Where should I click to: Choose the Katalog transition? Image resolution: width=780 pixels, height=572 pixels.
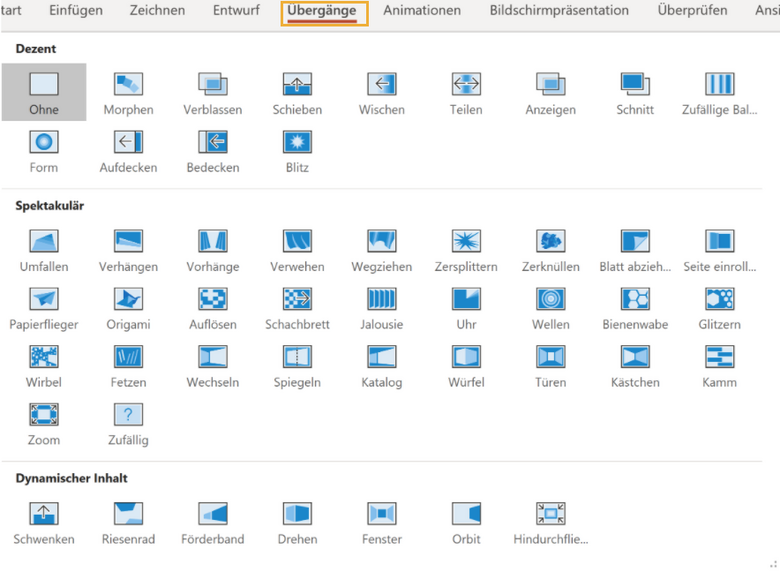382,365
